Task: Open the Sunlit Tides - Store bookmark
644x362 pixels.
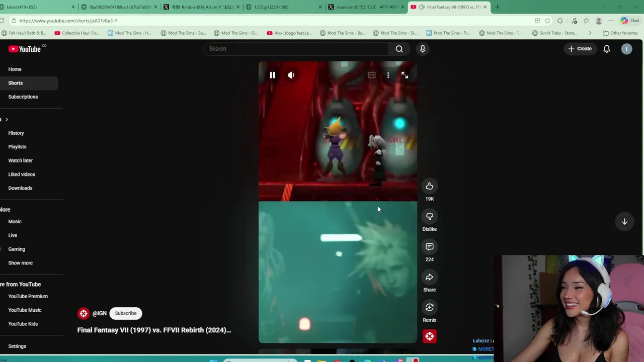Action: [x=554, y=33]
